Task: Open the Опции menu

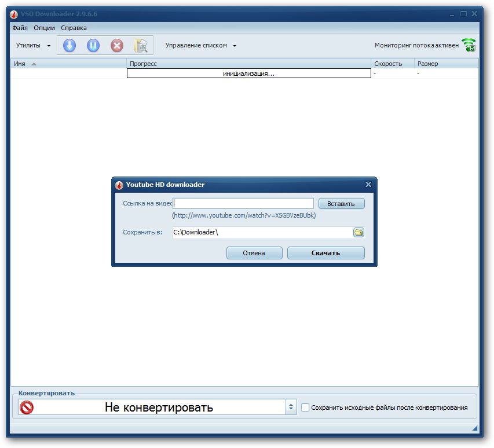Action: click(45, 28)
